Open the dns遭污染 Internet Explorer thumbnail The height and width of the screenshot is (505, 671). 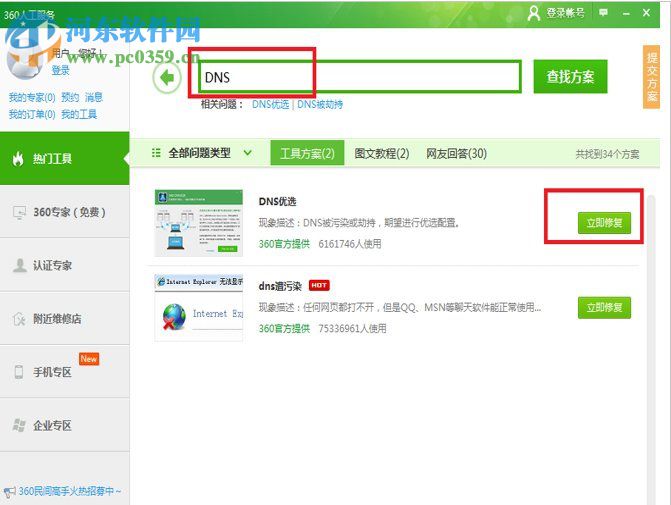[199, 307]
